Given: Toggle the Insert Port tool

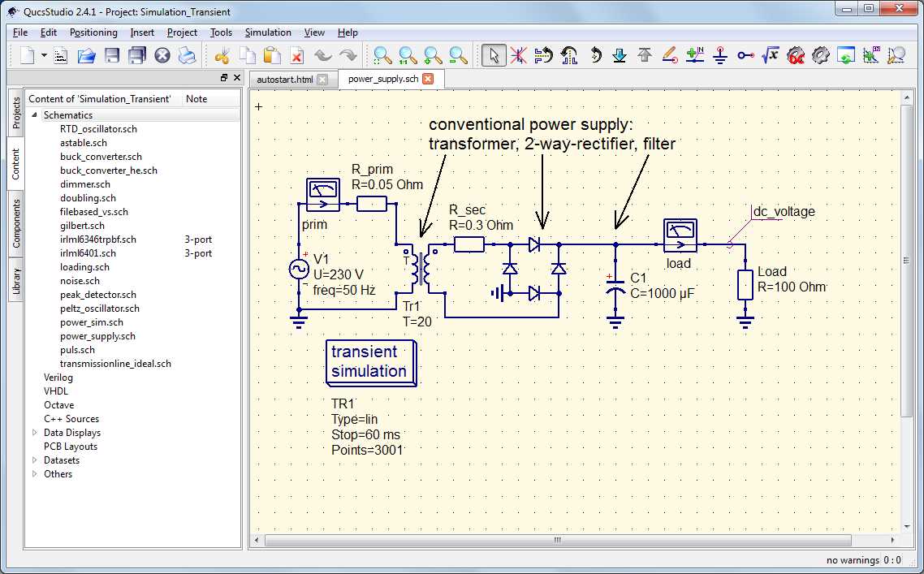Looking at the screenshot, I should (745, 56).
